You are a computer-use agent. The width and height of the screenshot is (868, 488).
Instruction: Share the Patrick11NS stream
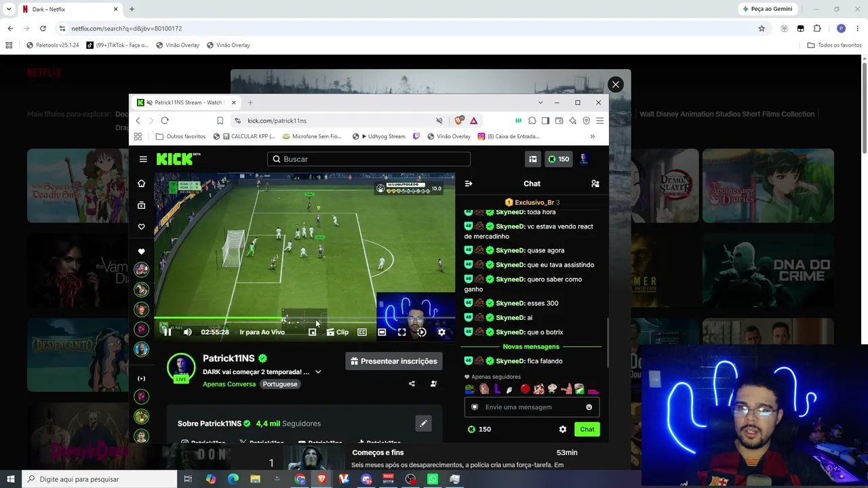(x=412, y=384)
